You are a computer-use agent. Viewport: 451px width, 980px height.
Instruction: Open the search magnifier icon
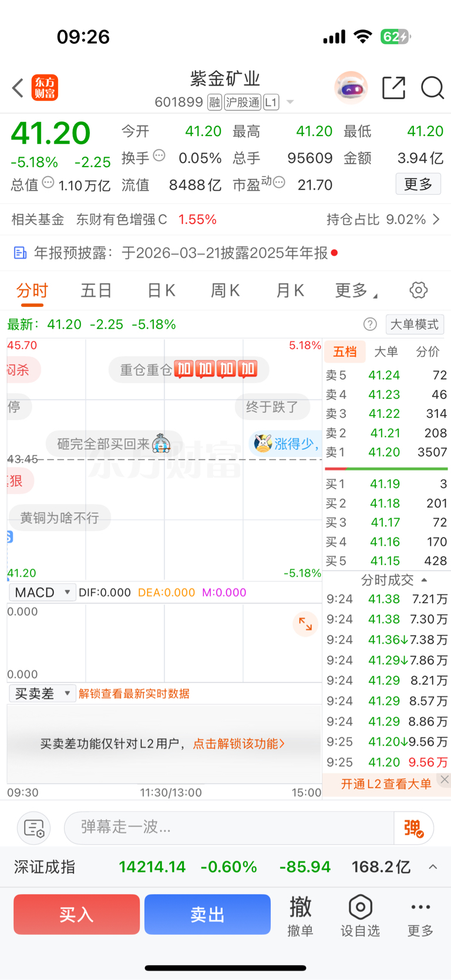pos(432,88)
